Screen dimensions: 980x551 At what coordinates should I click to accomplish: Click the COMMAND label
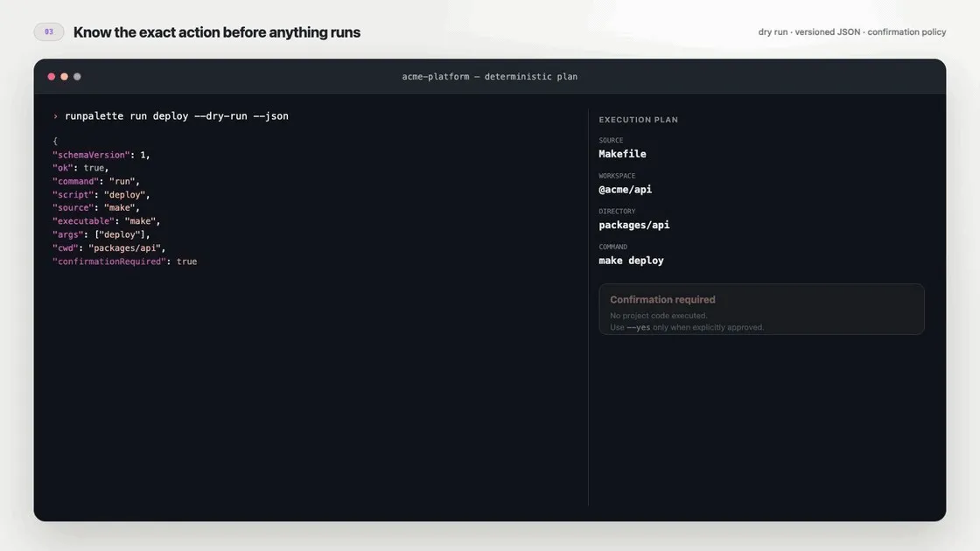click(x=613, y=248)
